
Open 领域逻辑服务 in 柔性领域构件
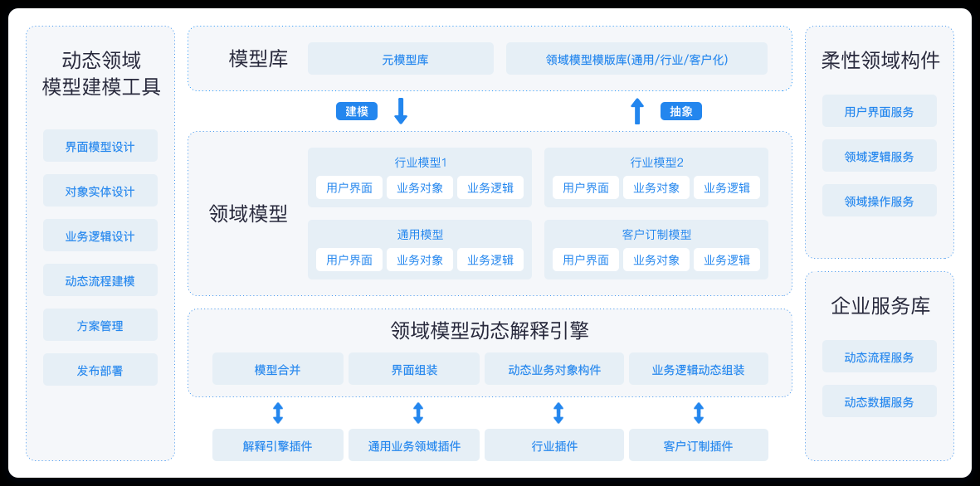tap(880, 156)
